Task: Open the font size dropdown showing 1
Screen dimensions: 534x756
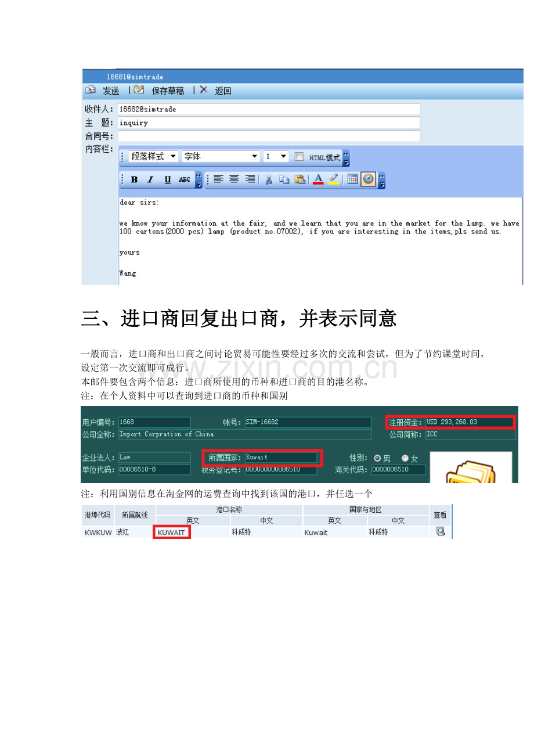Action: click(276, 156)
